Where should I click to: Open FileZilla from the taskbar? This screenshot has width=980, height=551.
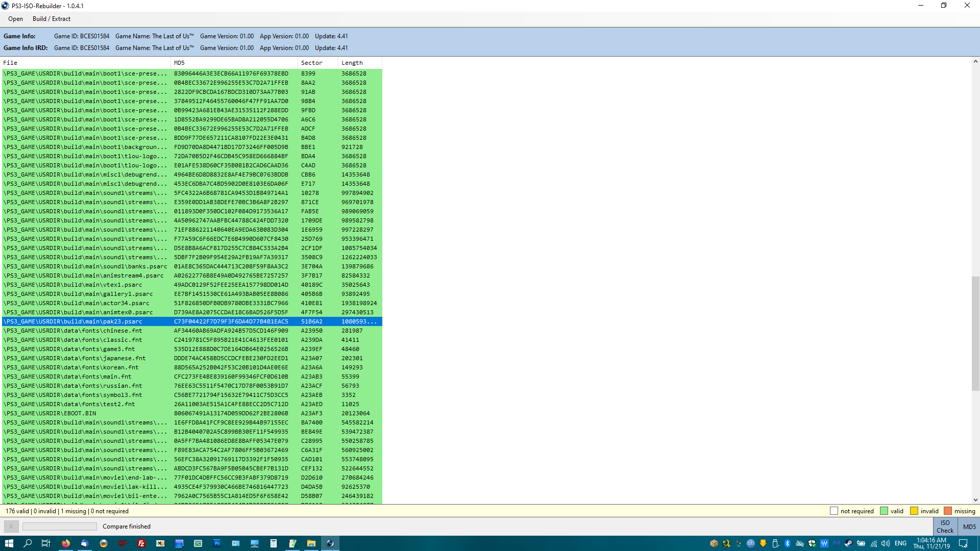tap(141, 543)
